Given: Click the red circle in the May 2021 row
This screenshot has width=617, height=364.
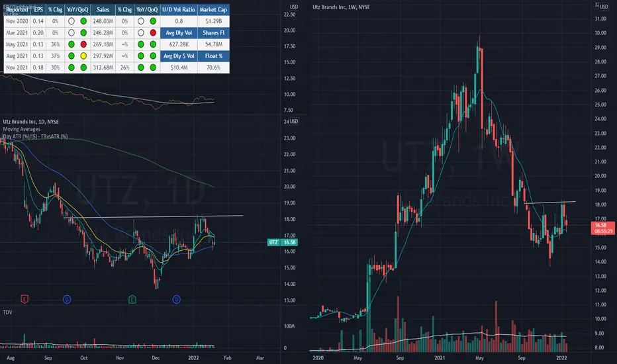Looking at the screenshot, I should point(83,44).
